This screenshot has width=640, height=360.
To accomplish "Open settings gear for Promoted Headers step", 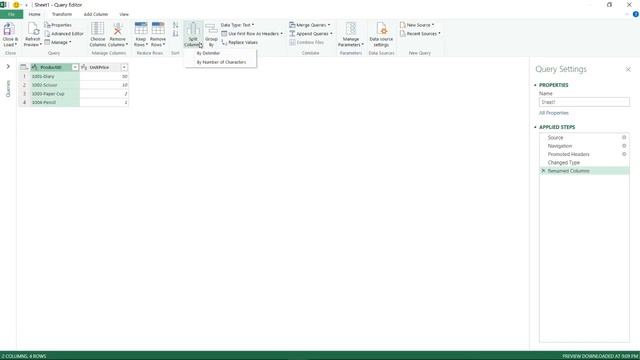I will tap(624, 154).
